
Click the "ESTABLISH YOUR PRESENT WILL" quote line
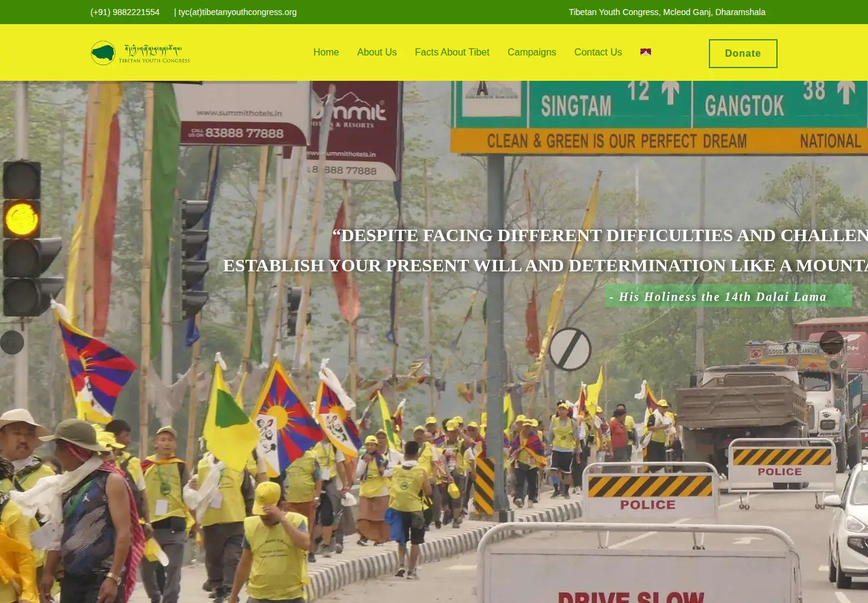click(x=546, y=265)
